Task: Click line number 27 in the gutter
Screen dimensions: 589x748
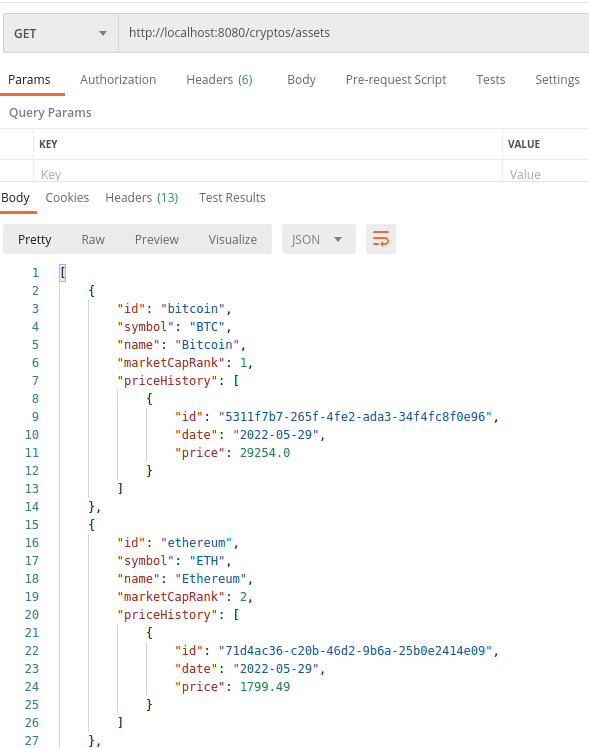Action: pyautogui.click(x=31, y=741)
